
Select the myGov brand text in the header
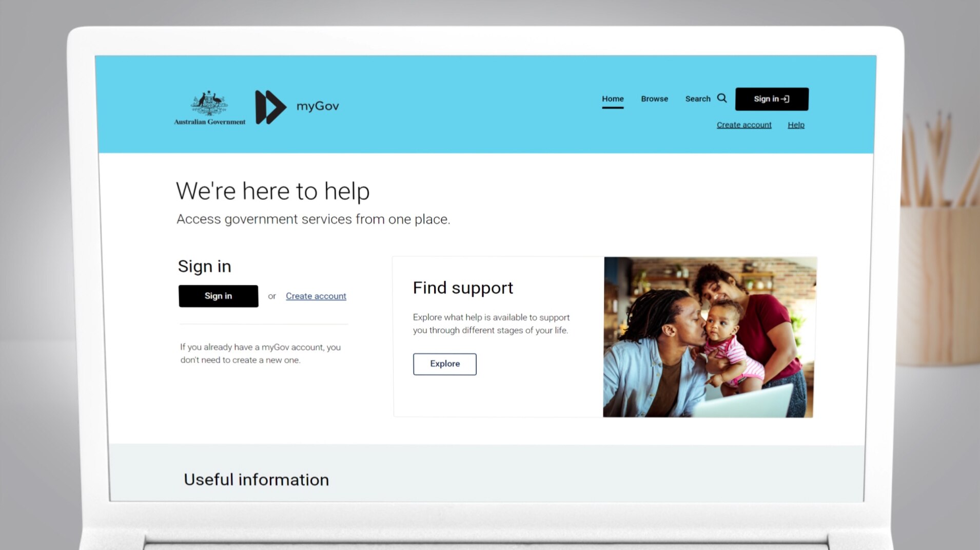317,106
